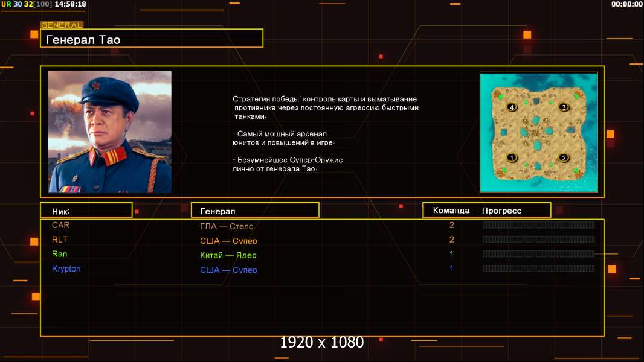
Task: Click the island map preview thumbnail
Action: [539, 132]
